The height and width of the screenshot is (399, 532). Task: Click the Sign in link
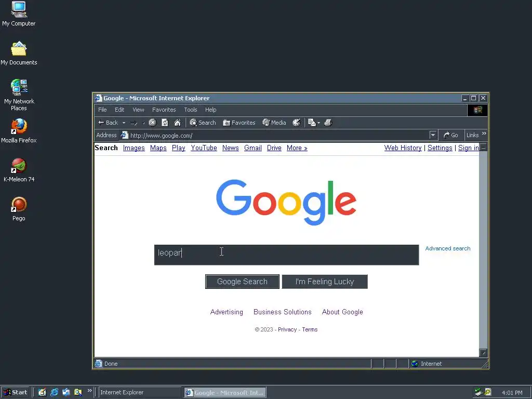click(469, 148)
